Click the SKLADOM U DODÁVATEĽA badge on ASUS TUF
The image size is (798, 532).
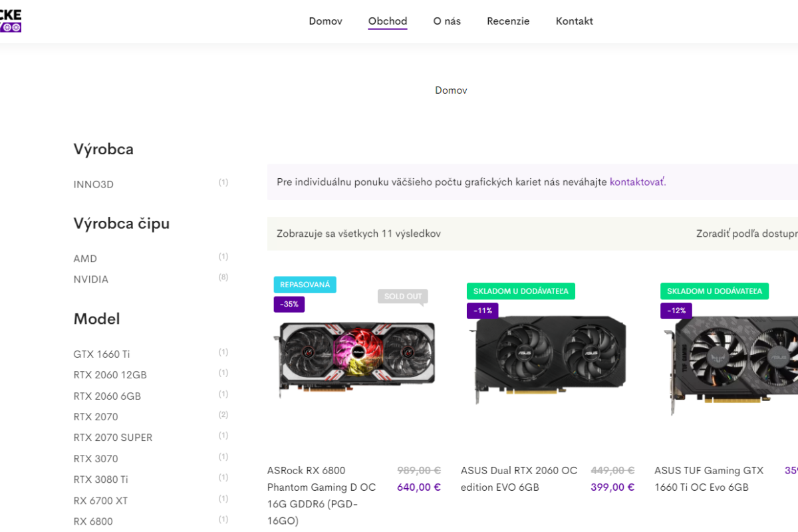[x=715, y=291]
